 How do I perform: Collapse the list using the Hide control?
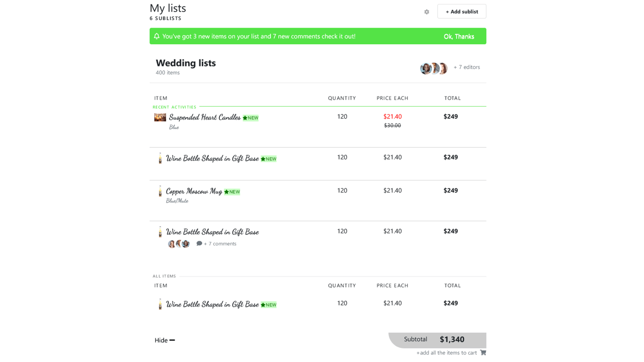[164, 340]
